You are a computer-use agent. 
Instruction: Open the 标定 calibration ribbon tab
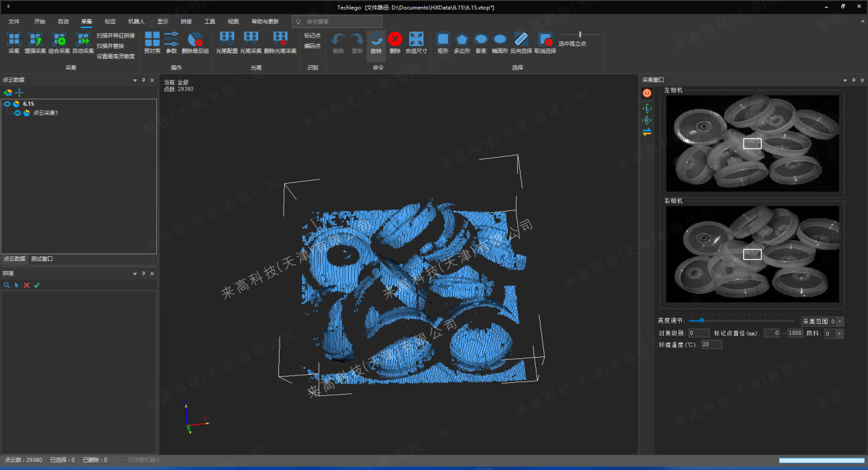[x=110, y=21]
